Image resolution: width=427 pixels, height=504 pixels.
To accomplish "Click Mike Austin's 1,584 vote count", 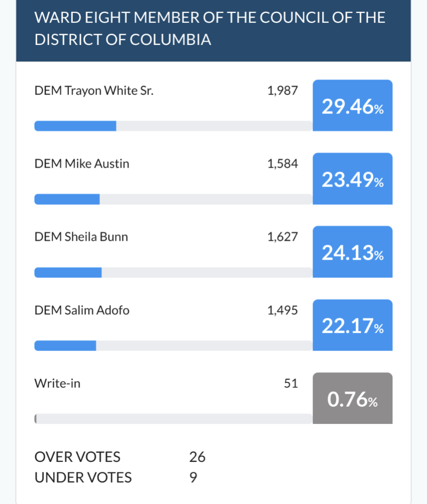I will (x=283, y=164).
